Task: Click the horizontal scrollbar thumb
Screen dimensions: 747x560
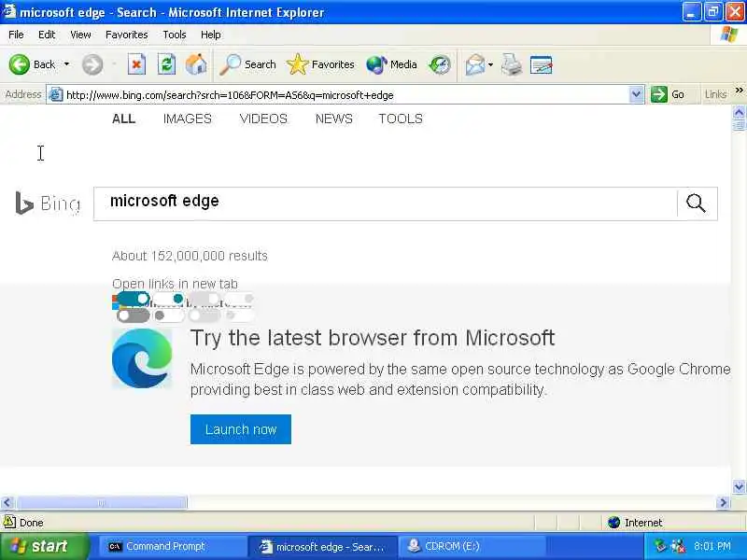Action: click(x=102, y=502)
